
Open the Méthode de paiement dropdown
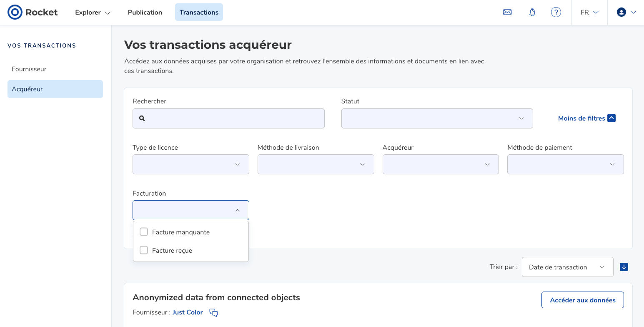tap(566, 164)
